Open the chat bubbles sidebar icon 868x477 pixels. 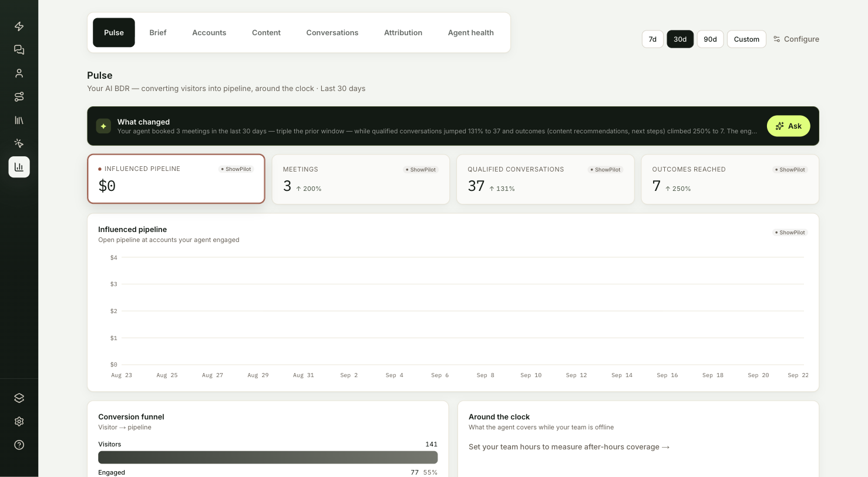[19, 50]
